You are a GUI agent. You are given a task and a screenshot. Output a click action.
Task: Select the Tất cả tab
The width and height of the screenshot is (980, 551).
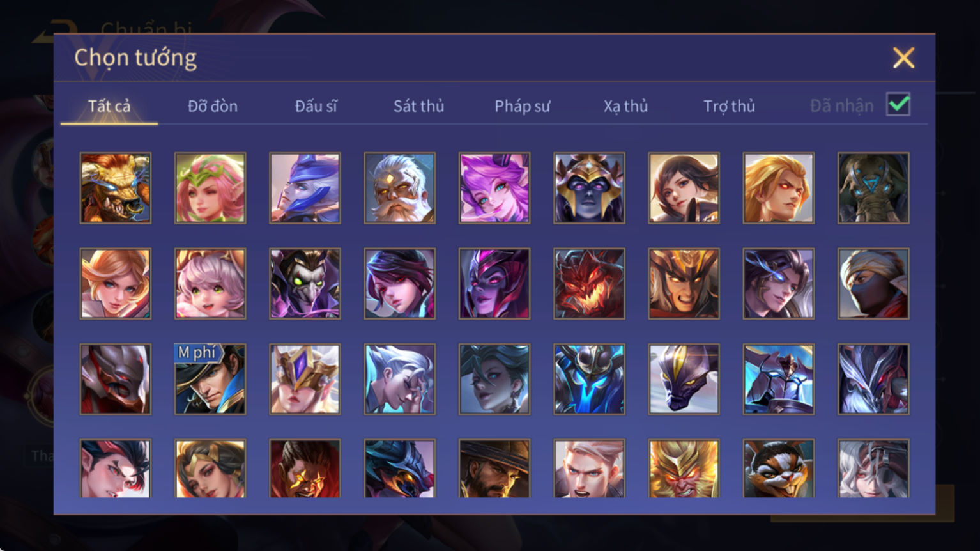(x=109, y=106)
